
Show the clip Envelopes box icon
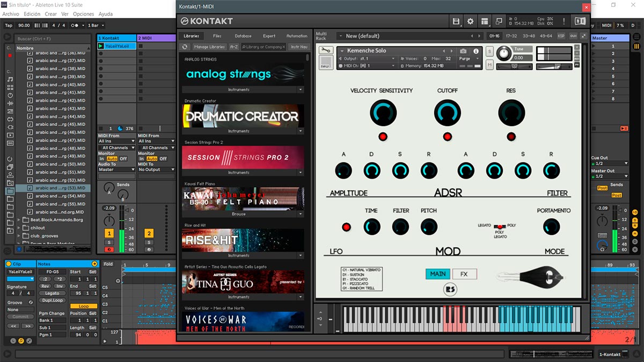pyautogui.click(x=29, y=341)
